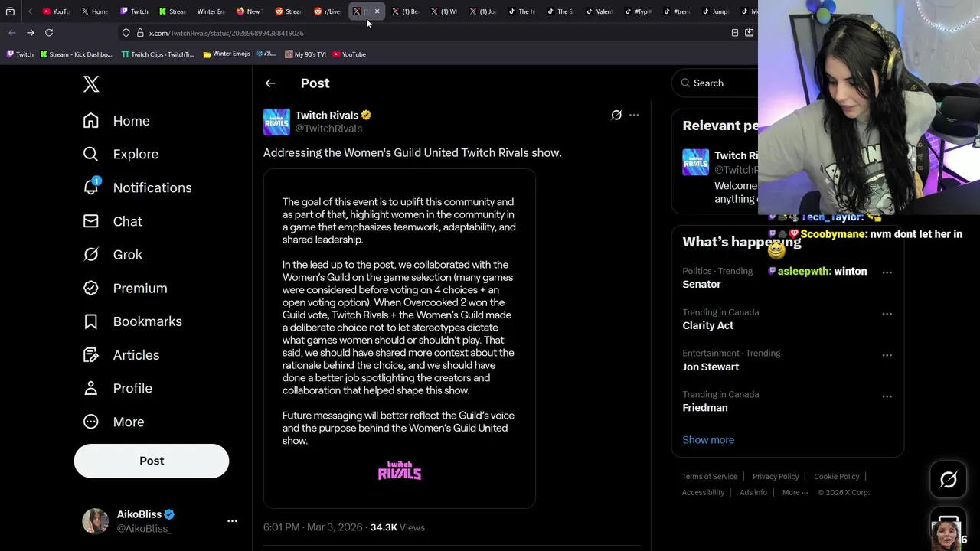Image resolution: width=980 pixels, height=551 pixels.
Task: Click the 6:01 PM · Mar 3, 2026 timestamp
Action: point(313,527)
